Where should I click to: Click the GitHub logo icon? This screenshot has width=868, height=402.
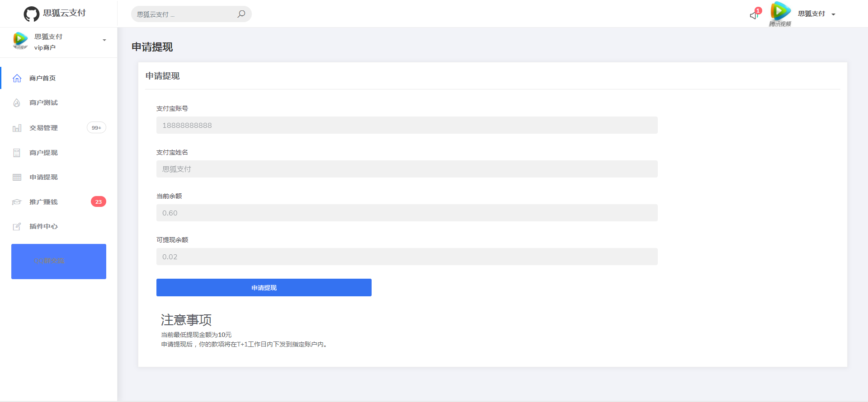[31, 14]
